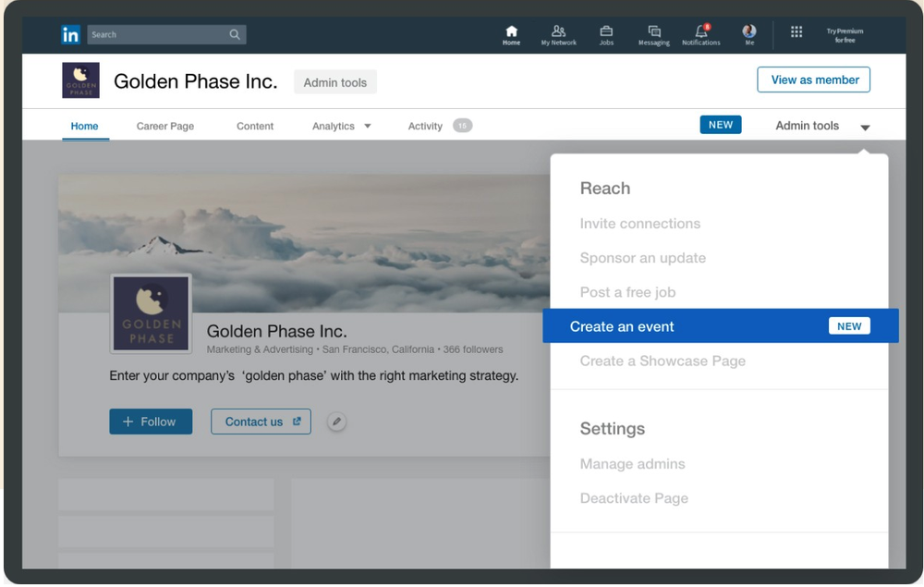Click the 366 followers text
The image size is (924, 587).
[472, 349]
